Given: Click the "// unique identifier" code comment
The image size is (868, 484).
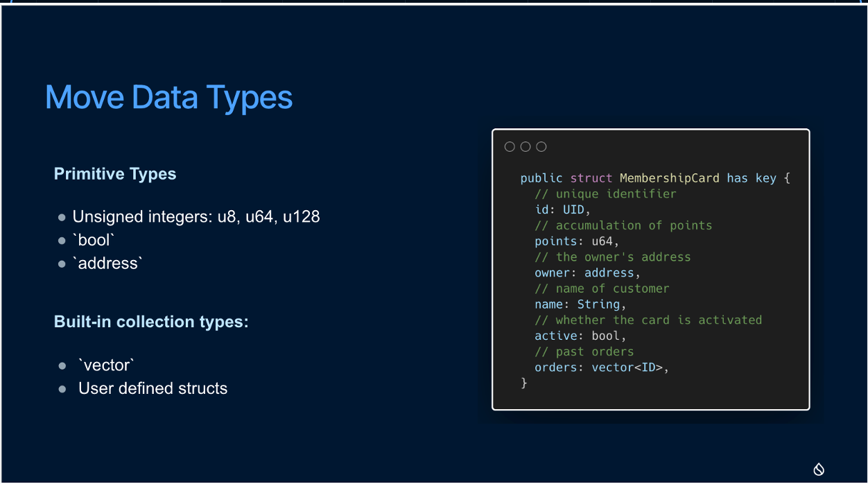Looking at the screenshot, I should [605, 194].
